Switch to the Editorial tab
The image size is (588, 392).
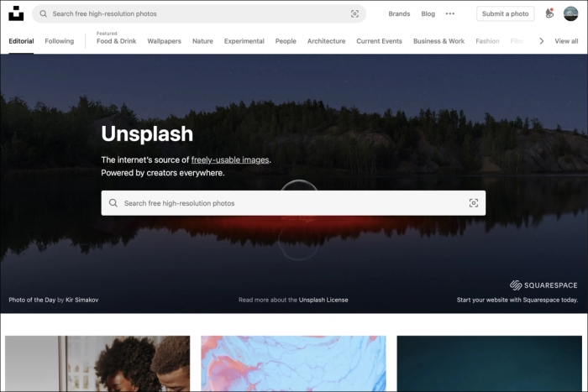[21, 41]
